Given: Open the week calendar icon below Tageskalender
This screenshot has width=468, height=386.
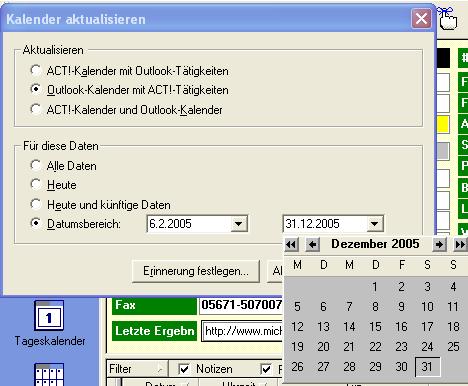Looking at the screenshot, I should (49, 374).
